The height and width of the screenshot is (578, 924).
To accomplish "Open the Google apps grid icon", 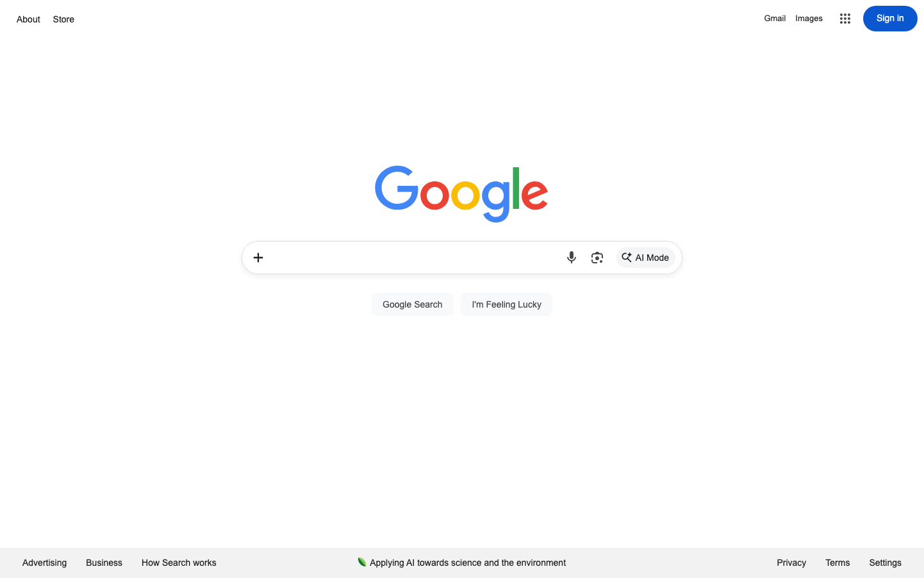I will click(845, 19).
